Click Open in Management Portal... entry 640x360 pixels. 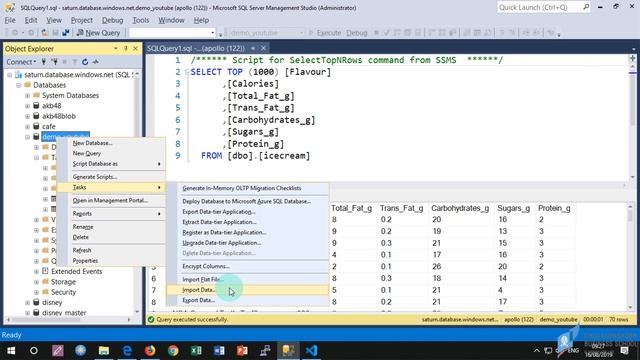(110, 200)
